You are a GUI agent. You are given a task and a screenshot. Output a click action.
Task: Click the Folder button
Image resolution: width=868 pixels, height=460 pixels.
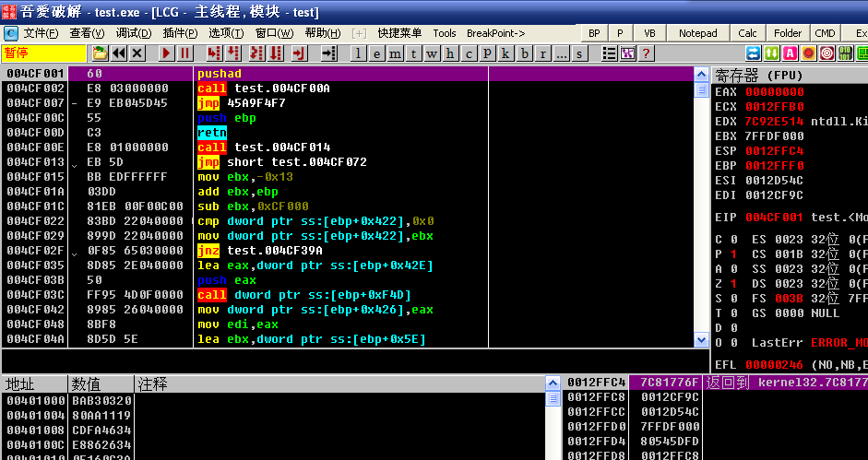pyautogui.click(x=788, y=33)
